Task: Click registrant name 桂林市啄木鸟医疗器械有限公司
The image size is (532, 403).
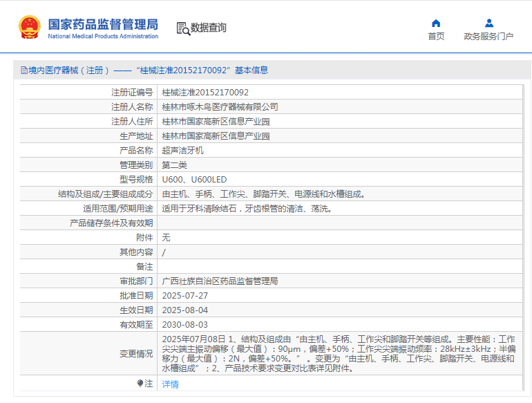Action: pos(220,106)
